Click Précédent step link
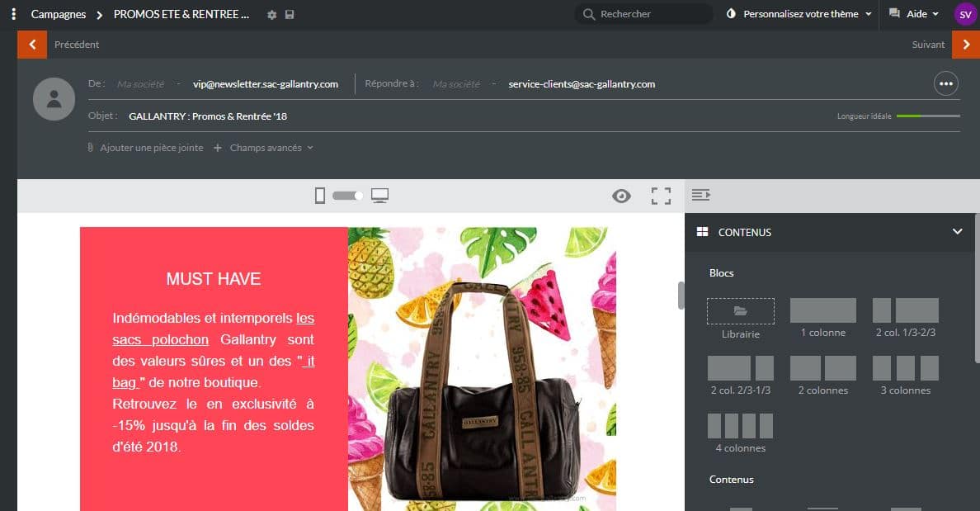Image resolution: width=980 pixels, height=511 pixels. click(x=77, y=45)
